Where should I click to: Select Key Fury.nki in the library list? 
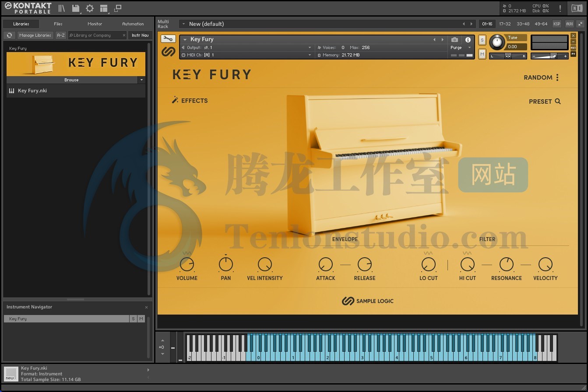76,91
